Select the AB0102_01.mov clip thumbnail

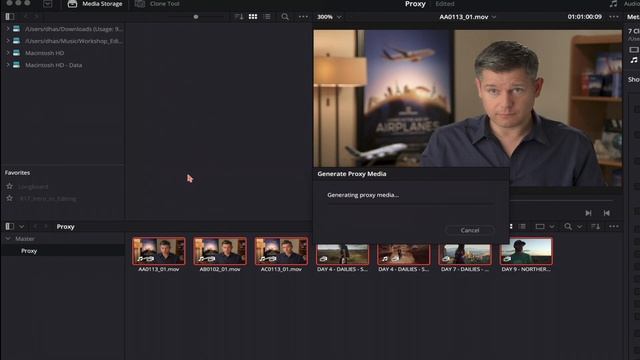coord(220,251)
